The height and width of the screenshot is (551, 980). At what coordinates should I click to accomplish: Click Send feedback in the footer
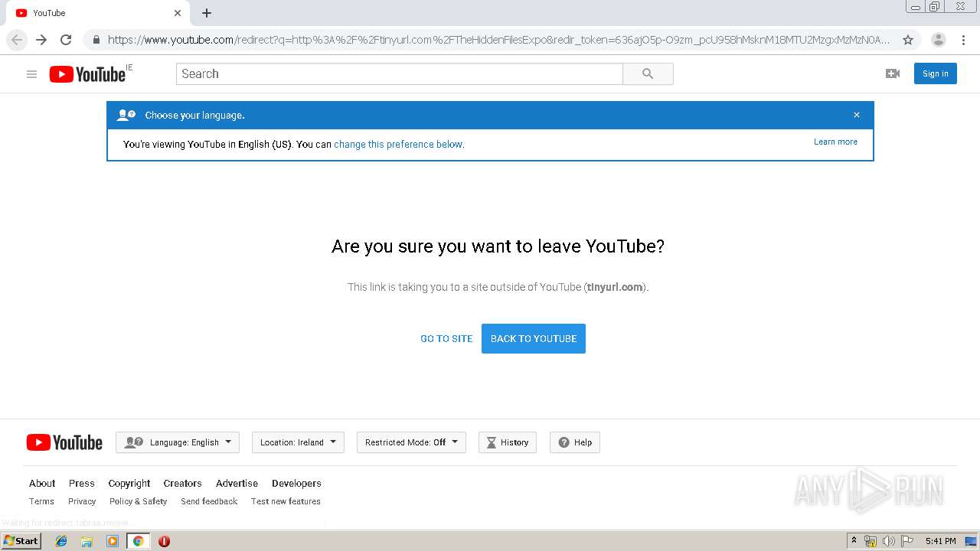tap(209, 501)
